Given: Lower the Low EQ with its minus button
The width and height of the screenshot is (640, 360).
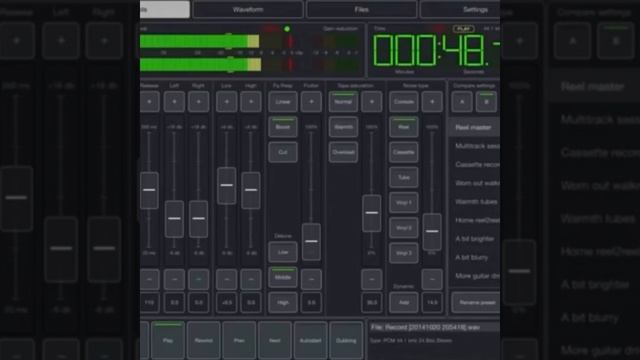Looking at the screenshot, I should [227, 279].
